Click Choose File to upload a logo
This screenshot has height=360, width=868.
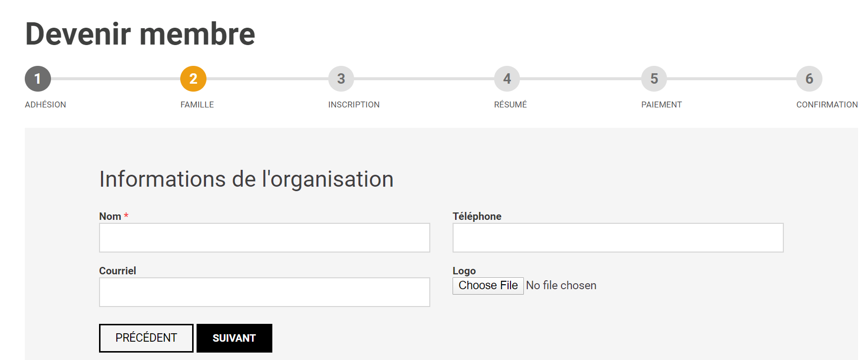[x=488, y=286]
